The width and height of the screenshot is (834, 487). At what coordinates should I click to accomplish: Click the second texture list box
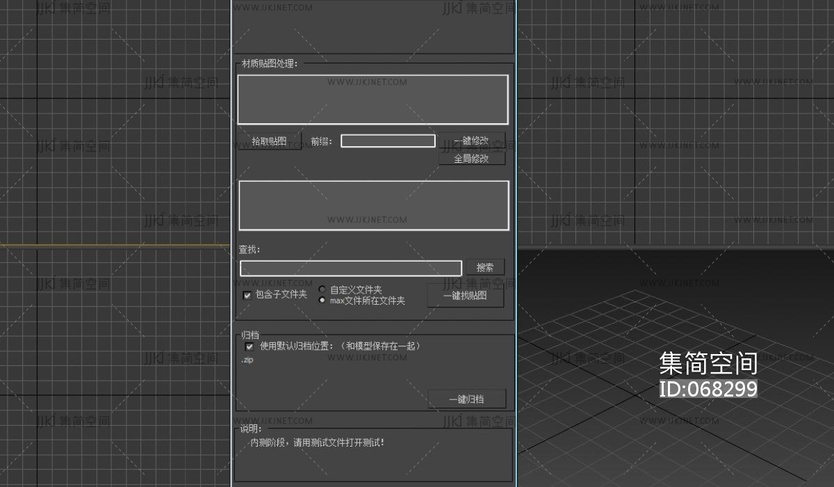point(373,204)
